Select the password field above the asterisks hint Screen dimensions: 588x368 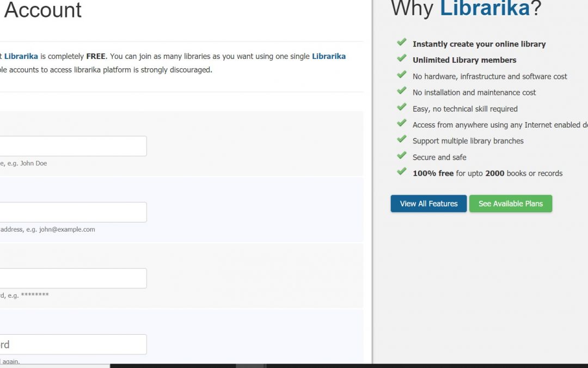pyautogui.click(x=73, y=278)
